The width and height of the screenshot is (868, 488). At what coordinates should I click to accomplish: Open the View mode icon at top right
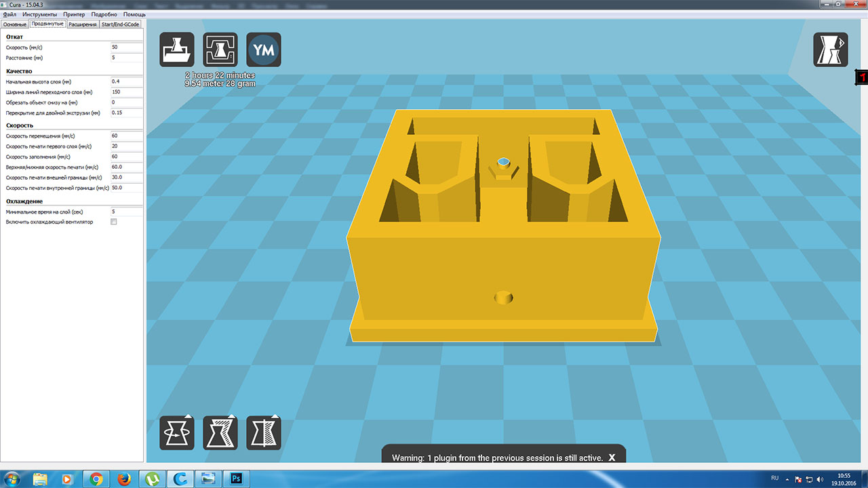pyautogui.click(x=830, y=49)
